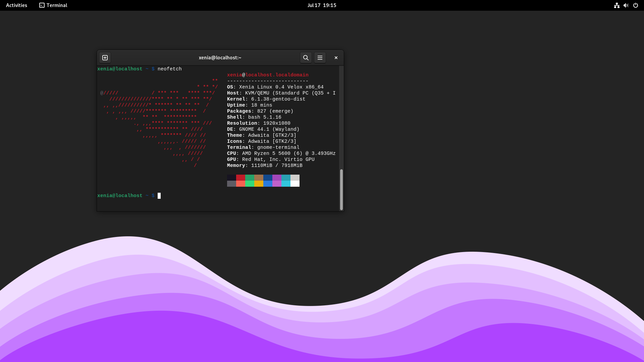Click the 'Host: KVM/QEMU' line

pos(281,93)
